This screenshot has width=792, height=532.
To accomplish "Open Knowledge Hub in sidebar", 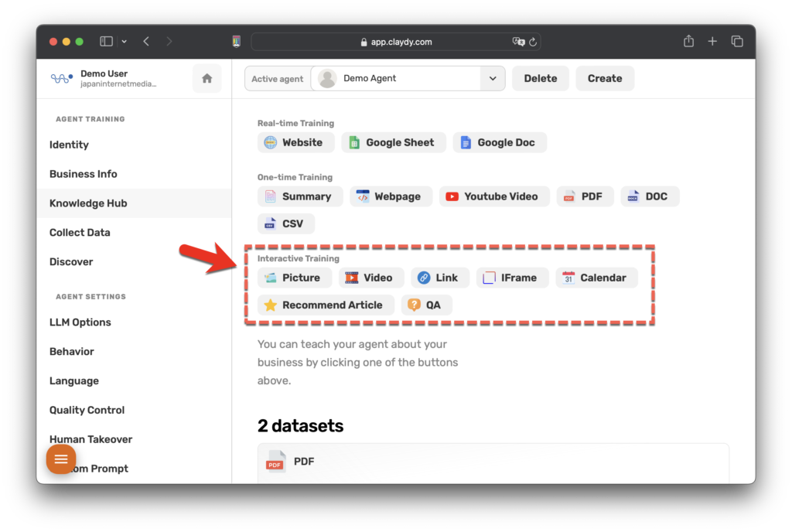I will (x=88, y=203).
